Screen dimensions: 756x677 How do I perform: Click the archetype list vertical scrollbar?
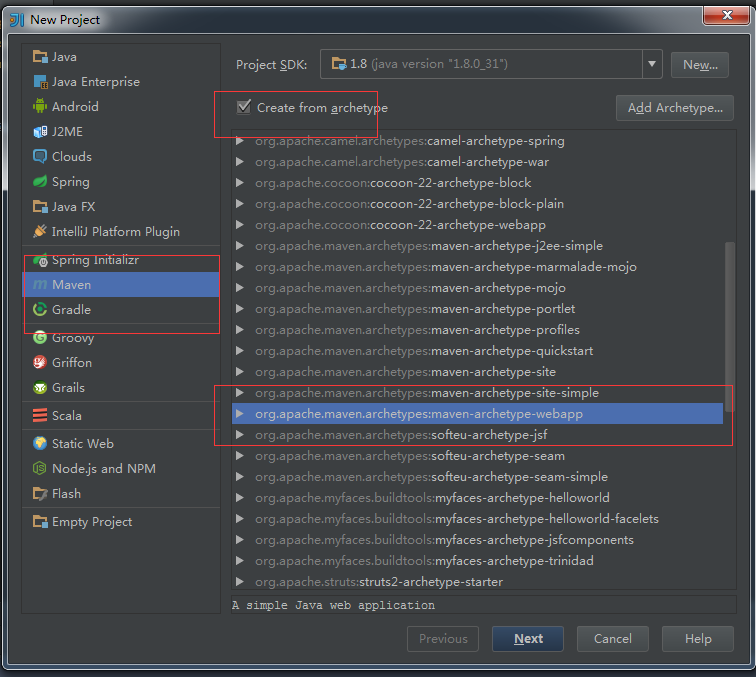pos(730,327)
